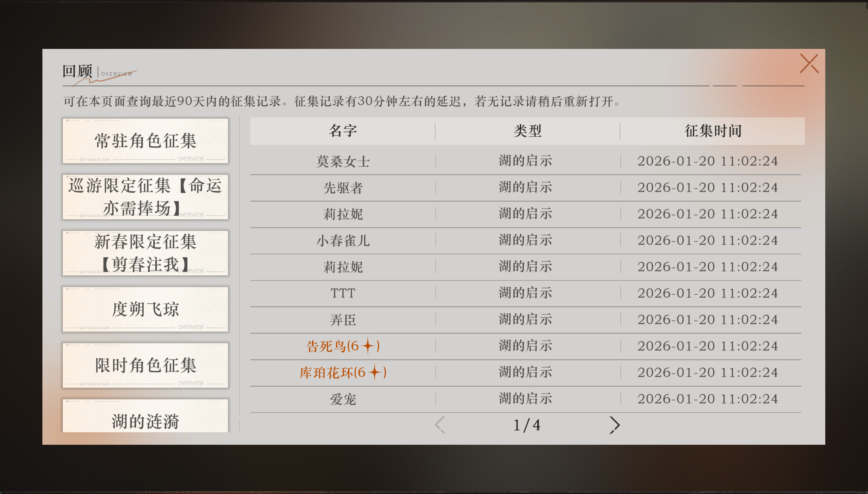Click the 爱宠 record row
Viewport: 868px width, 494px height.
coord(343,399)
